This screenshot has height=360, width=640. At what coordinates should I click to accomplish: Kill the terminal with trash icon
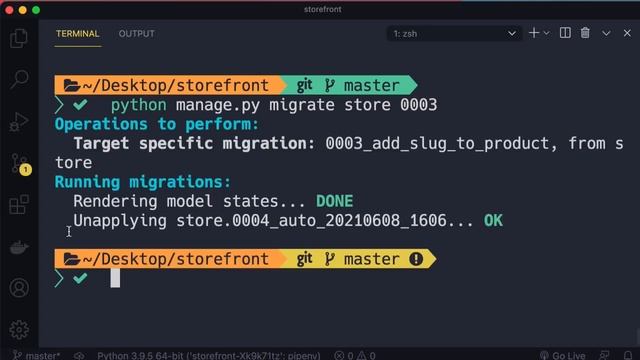click(585, 33)
